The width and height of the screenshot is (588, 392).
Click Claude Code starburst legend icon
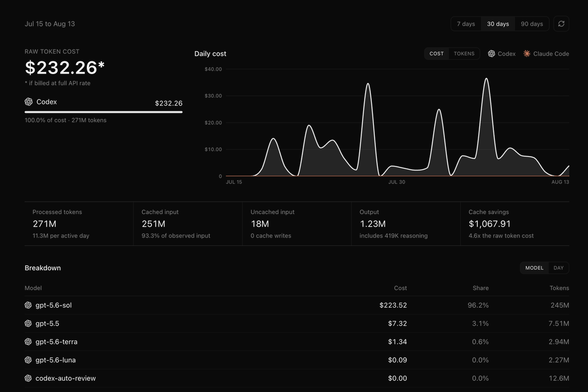(x=527, y=53)
